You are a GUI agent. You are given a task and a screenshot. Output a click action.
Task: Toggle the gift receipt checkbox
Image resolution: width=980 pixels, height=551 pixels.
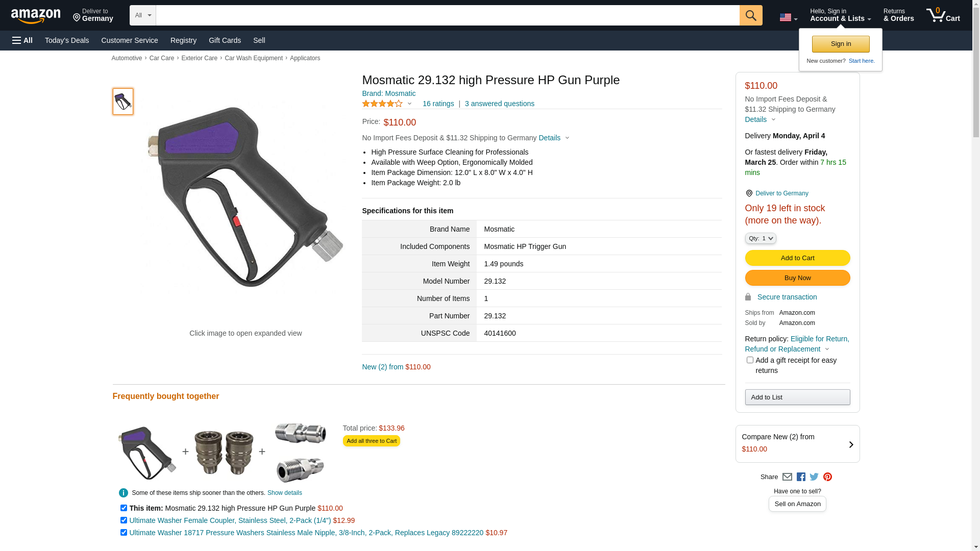click(750, 360)
